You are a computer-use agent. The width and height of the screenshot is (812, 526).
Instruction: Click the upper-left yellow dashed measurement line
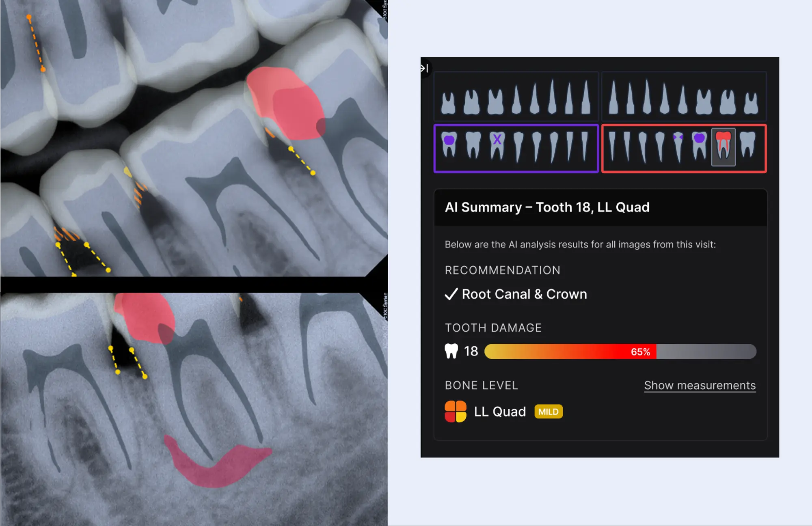pos(36,43)
